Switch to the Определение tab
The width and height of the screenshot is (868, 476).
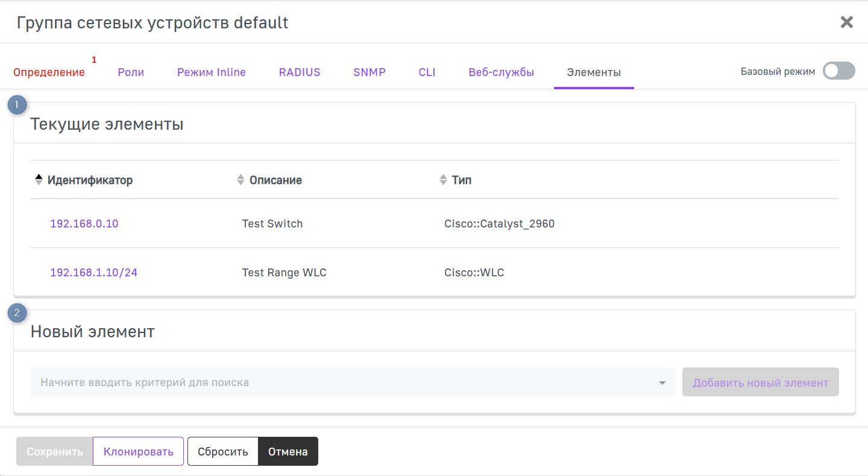[49, 72]
